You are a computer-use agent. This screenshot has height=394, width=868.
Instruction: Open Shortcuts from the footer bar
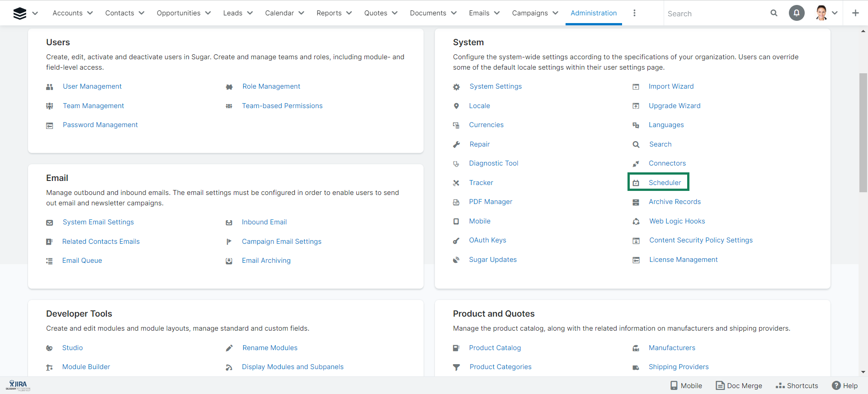797,385
